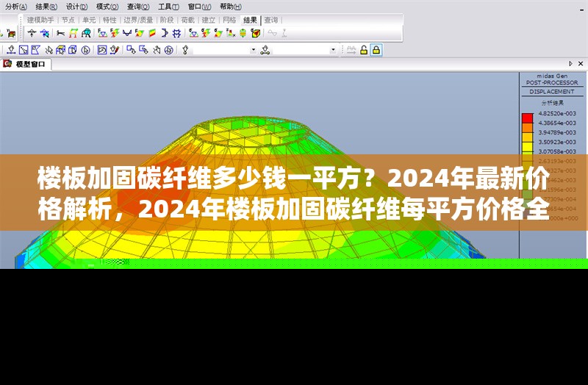This screenshot has height=385, width=588.
Task: Click the yellow plate stress icon
Action: (218, 33)
